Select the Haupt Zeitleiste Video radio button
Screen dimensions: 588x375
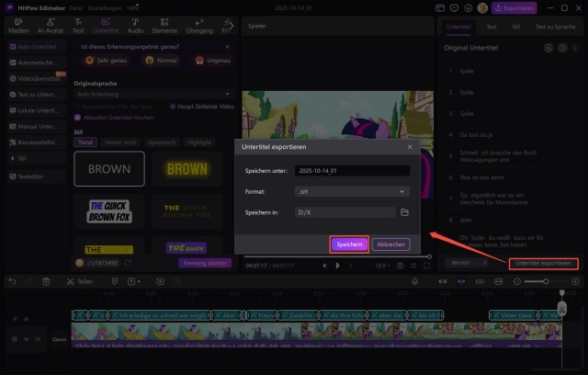174,106
